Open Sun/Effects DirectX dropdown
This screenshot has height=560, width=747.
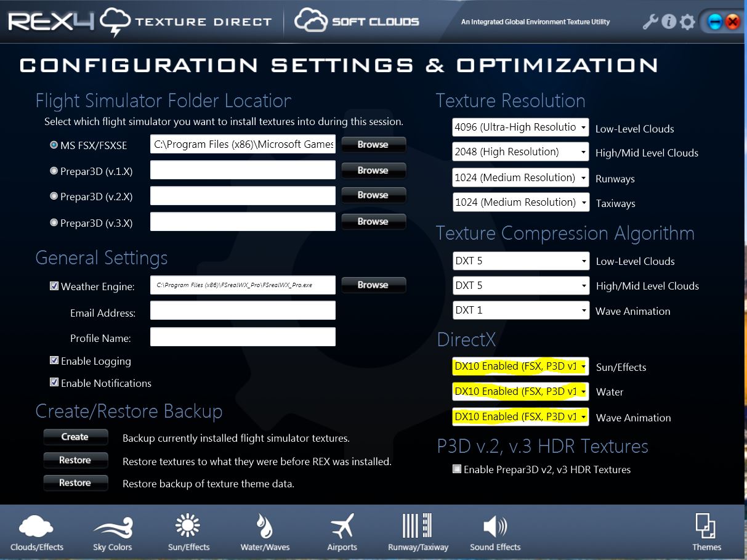point(521,366)
